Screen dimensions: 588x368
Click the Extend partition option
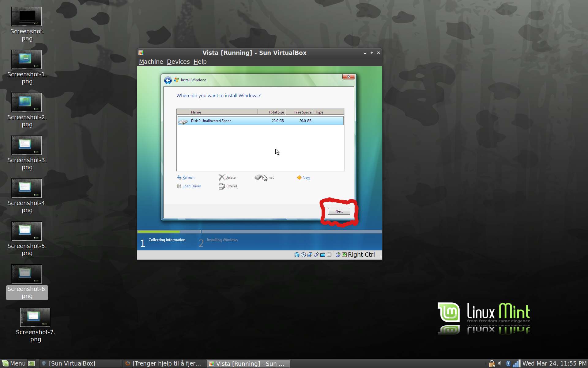pyautogui.click(x=232, y=186)
